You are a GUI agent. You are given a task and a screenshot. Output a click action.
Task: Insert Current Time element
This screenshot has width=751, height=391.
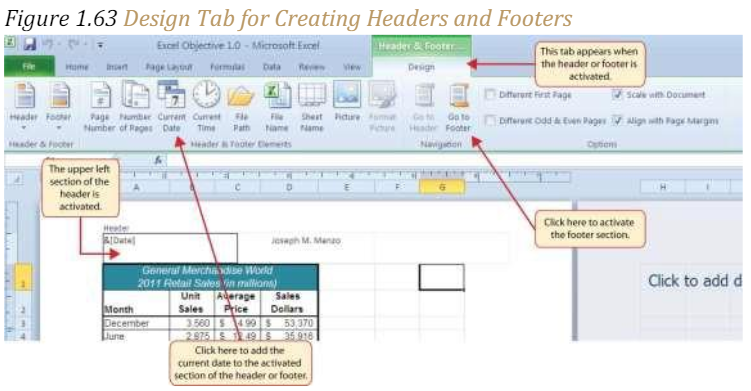click(206, 107)
